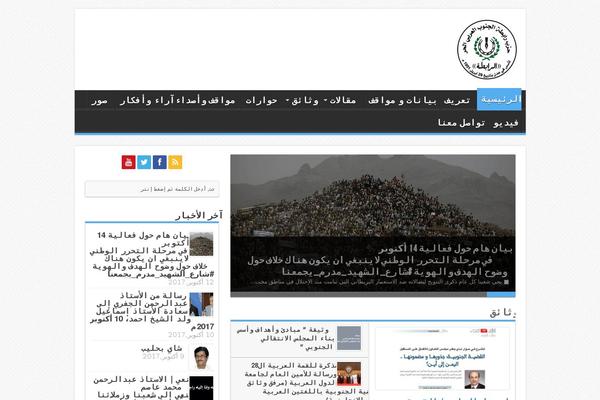Open the شاي بحليب news link

[x=161, y=348]
